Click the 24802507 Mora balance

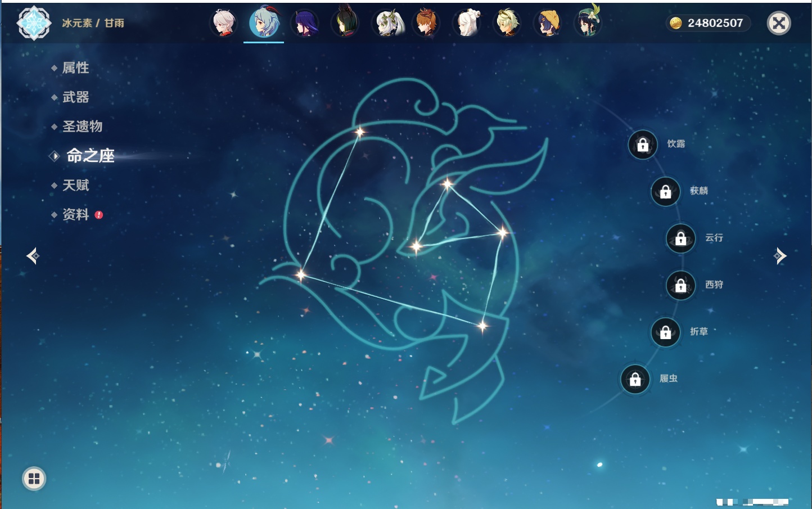point(715,23)
